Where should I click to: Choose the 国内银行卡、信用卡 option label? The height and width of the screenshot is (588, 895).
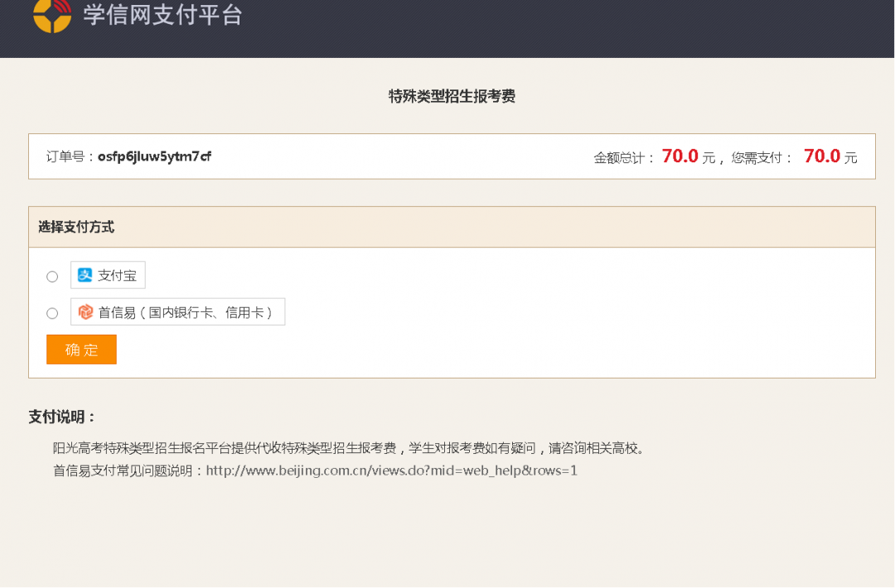210,312
